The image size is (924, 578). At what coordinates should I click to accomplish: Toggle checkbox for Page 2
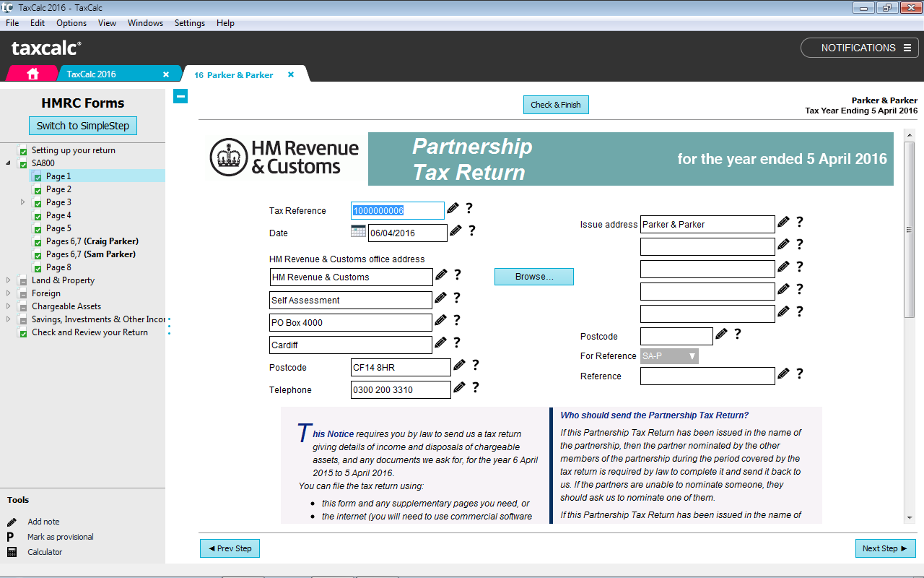[38, 190]
